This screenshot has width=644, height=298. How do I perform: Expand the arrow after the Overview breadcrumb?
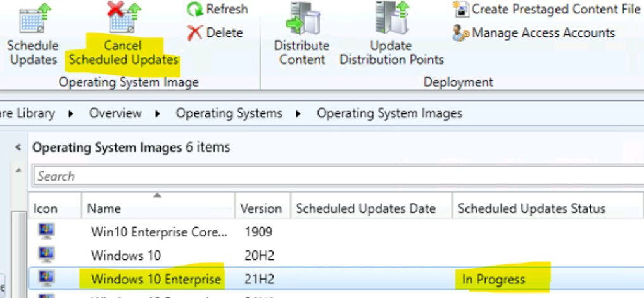click(x=158, y=113)
